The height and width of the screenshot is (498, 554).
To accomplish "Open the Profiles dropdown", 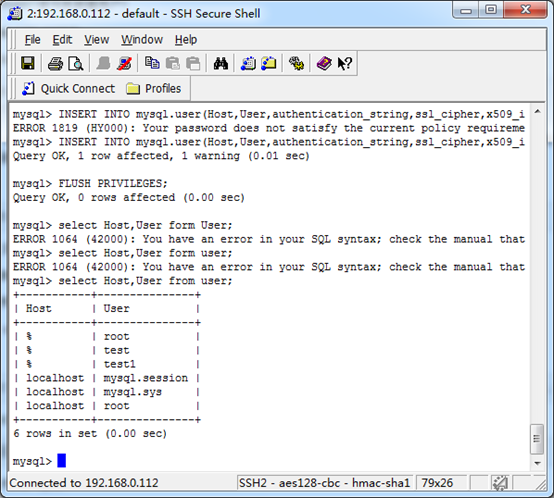I will [153, 88].
